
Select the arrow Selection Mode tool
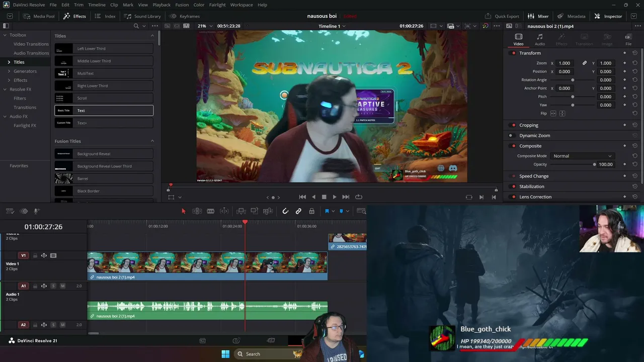point(183,211)
